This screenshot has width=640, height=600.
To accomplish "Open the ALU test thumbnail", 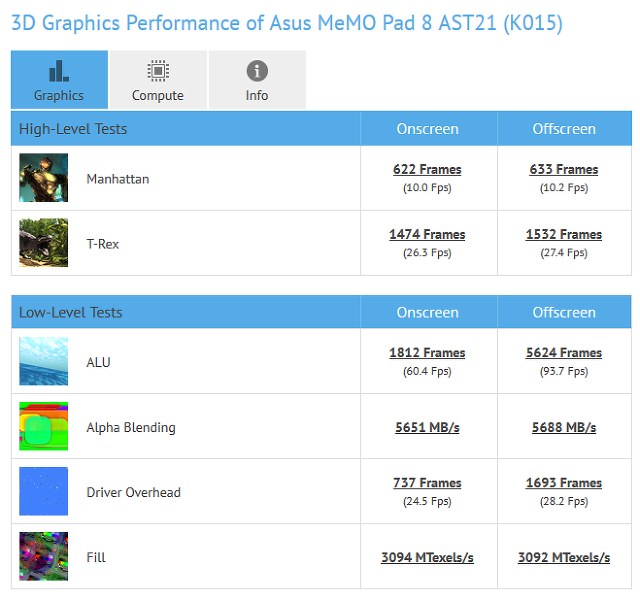I will click(44, 361).
